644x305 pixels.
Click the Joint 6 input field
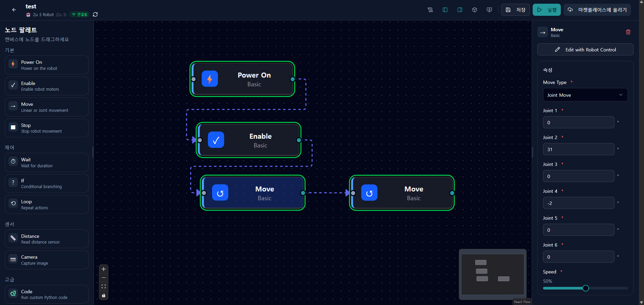[579, 257]
